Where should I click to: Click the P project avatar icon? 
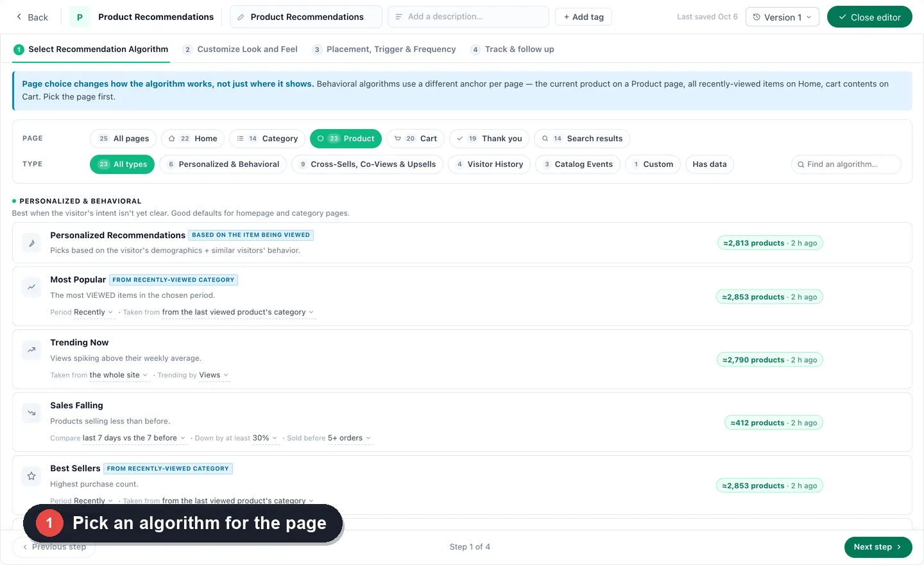click(x=80, y=17)
